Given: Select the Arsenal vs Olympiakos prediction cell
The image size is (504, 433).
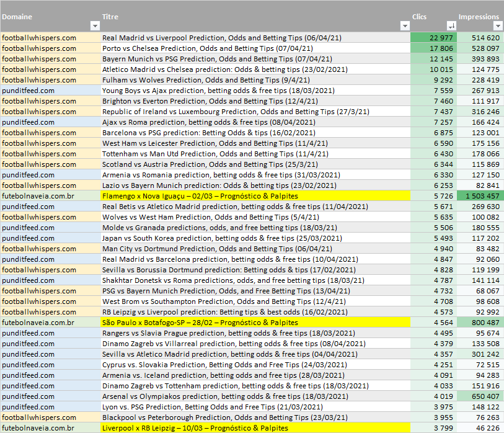Looking at the screenshot, I should pos(222,396).
